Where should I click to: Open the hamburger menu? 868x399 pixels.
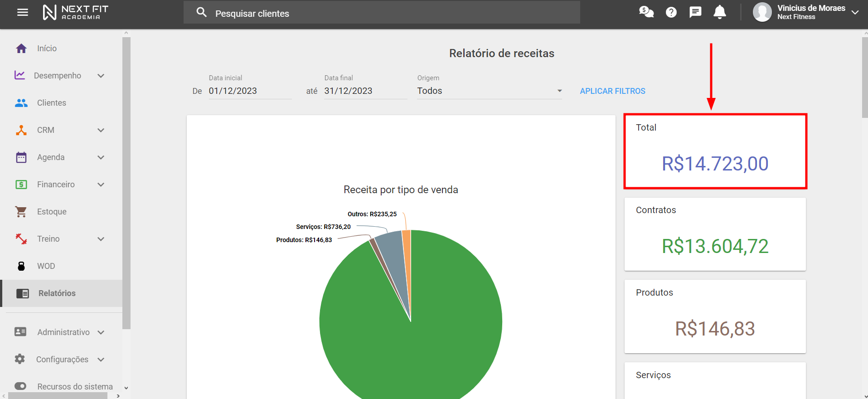pos(23,13)
